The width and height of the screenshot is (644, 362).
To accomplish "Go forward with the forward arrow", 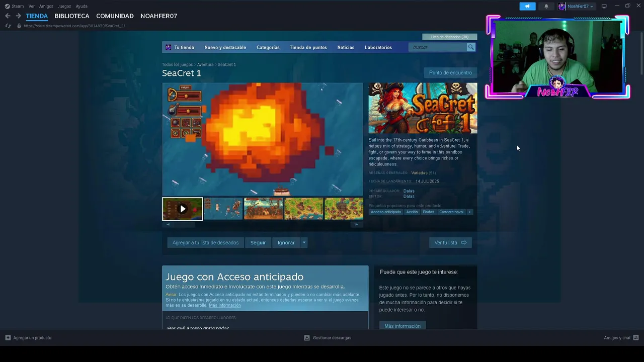I will tap(18, 16).
